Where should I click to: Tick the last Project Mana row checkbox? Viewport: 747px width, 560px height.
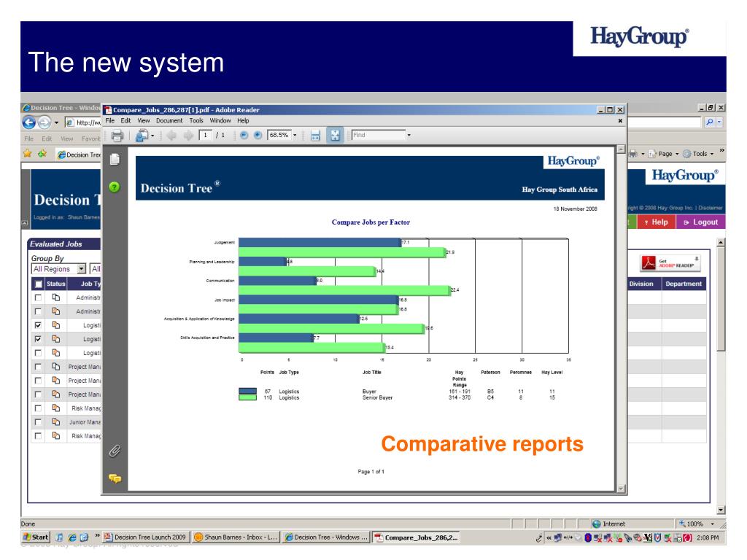click(38, 394)
